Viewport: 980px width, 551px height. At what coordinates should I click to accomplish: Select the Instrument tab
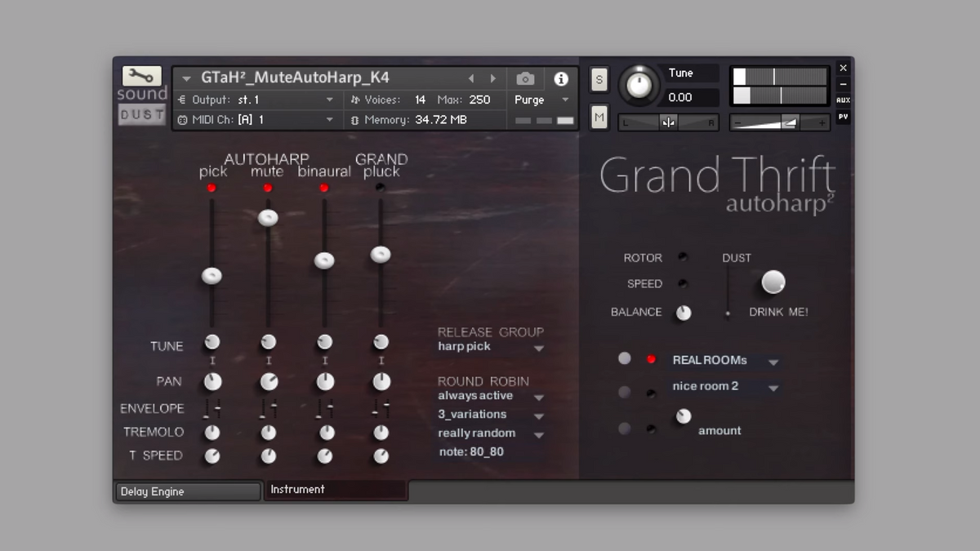point(335,490)
